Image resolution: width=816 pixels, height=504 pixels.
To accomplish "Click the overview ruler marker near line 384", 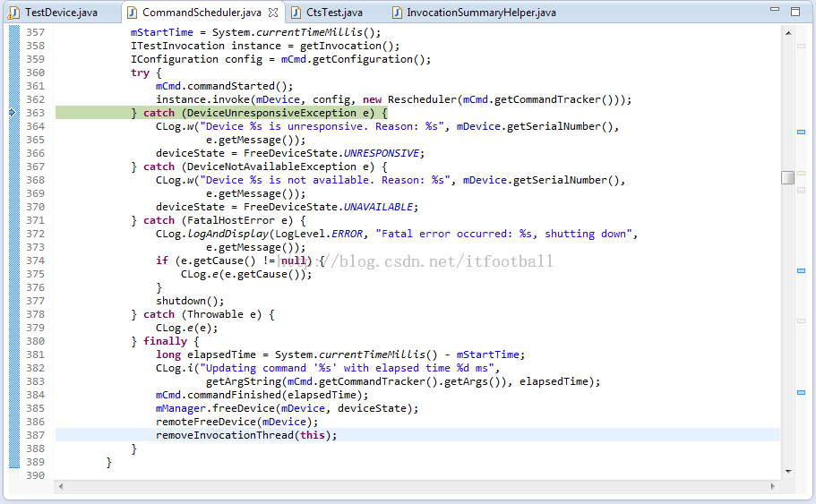I will pyautogui.click(x=802, y=392).
